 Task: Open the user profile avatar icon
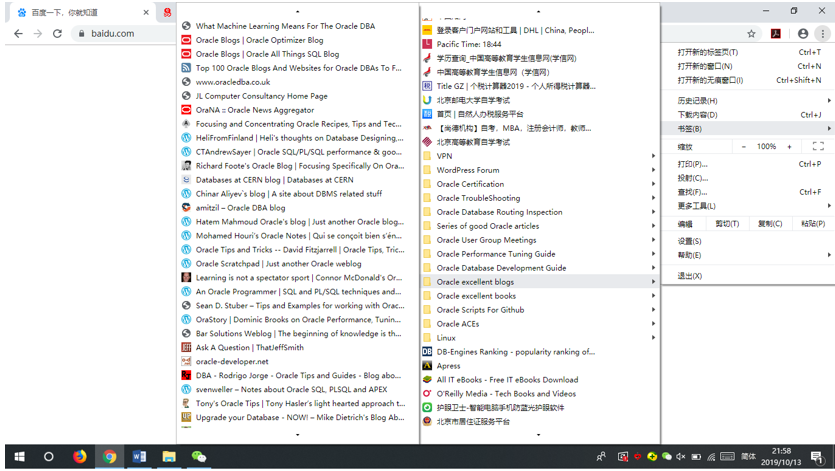802,33
